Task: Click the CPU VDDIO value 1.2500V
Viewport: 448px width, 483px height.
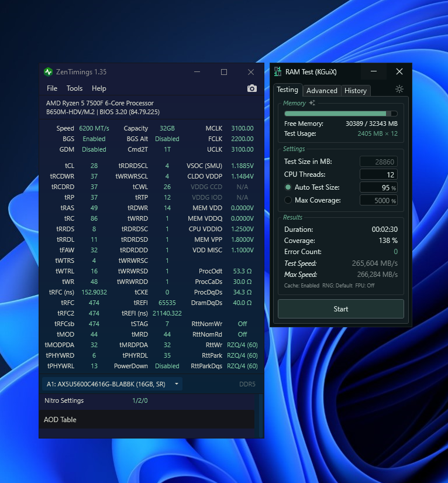Action: [243, 229]
